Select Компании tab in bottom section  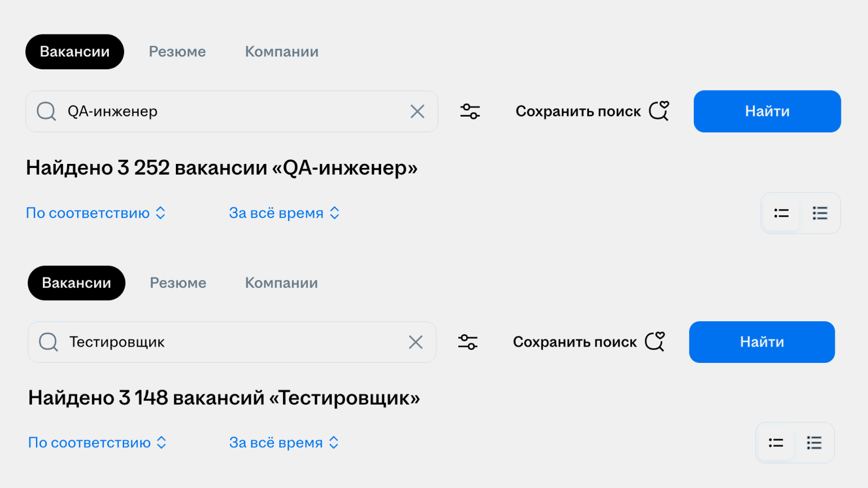click(281, 283)
